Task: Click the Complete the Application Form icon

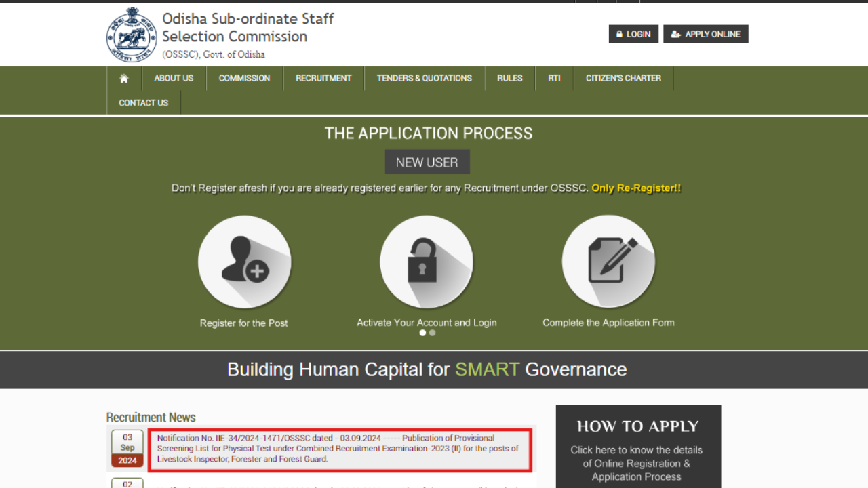Action: pyautogui.click(x=608, y=262)
